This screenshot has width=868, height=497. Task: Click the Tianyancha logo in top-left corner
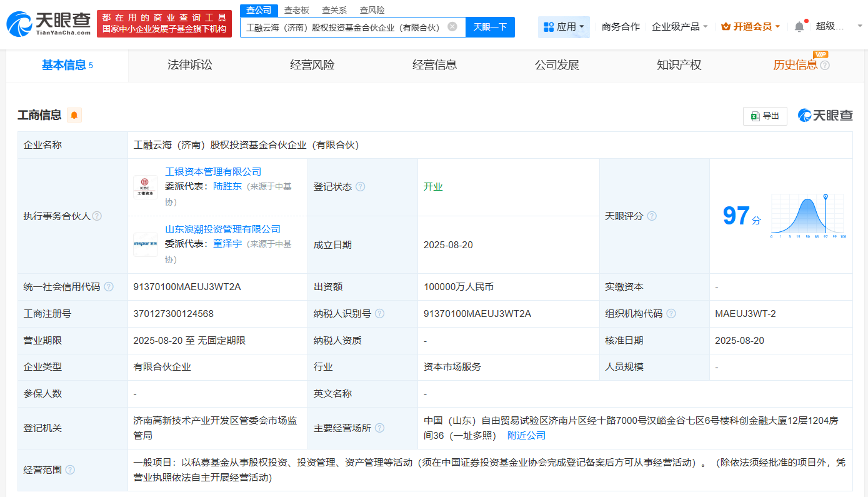(42, 24)
